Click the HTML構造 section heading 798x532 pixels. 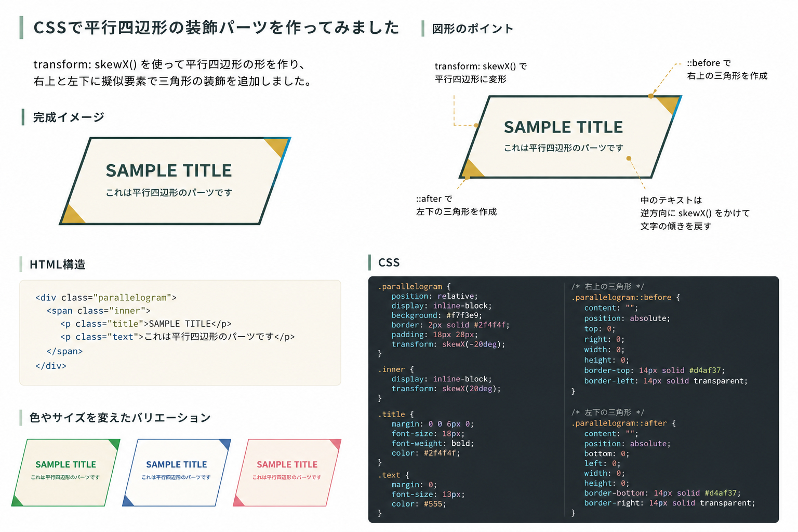[x=58, y=264]
